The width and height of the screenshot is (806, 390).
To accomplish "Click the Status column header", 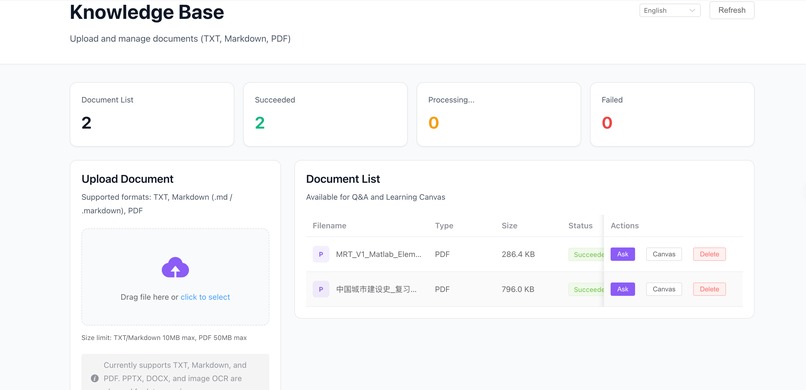I will [580, 226].
